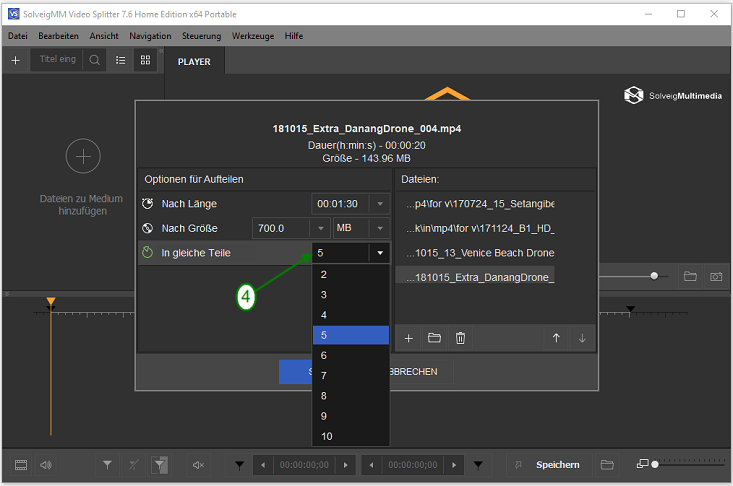Click the search magnifier icon
This screenshot has height=486, width=733.
pyautogui.click(x=94, y=60)
